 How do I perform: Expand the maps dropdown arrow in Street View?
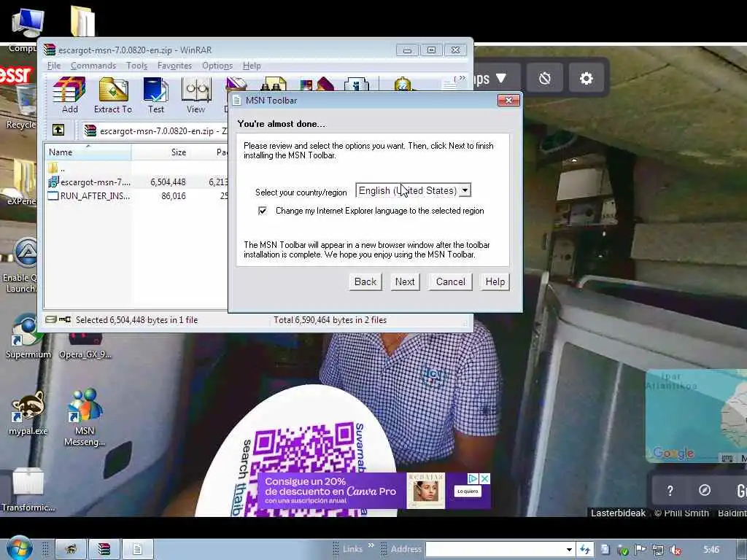tap(501, 77)
